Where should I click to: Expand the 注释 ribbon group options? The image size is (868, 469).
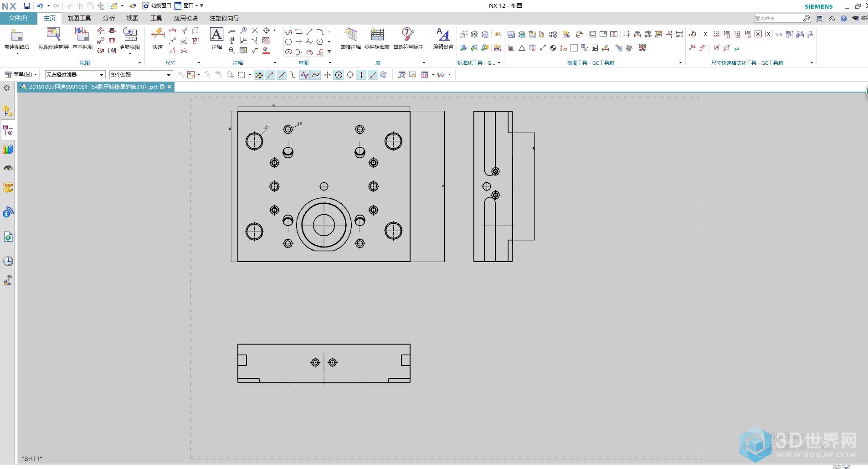[275, 63]
